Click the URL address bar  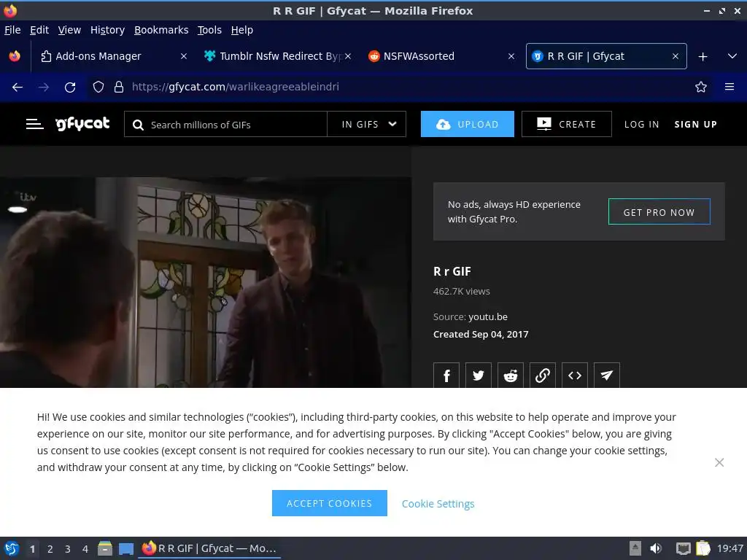tap(400, 87)
